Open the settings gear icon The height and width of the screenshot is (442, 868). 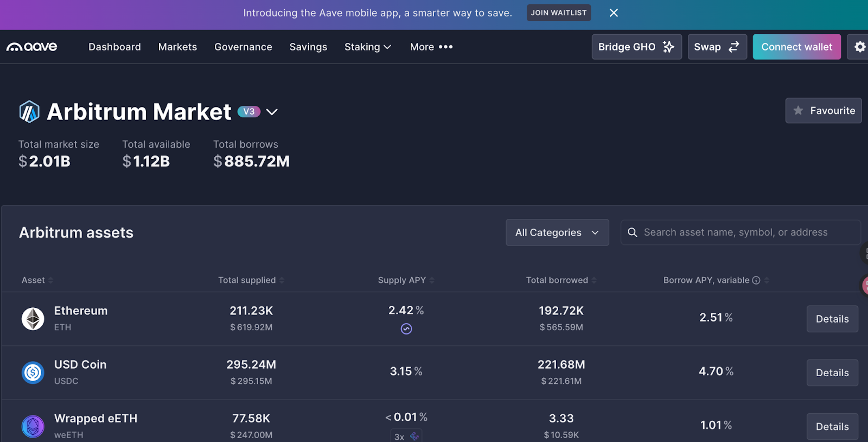click(860, 47)
